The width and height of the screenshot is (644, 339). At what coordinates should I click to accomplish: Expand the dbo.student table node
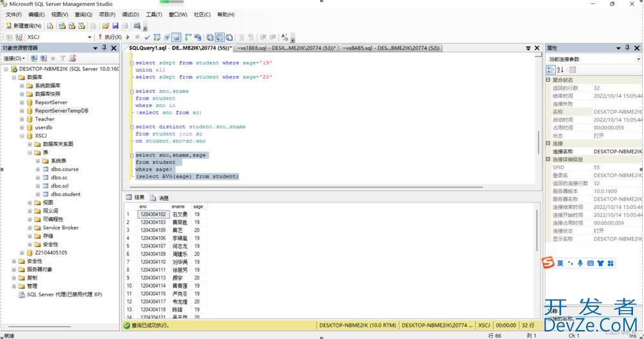38,194
